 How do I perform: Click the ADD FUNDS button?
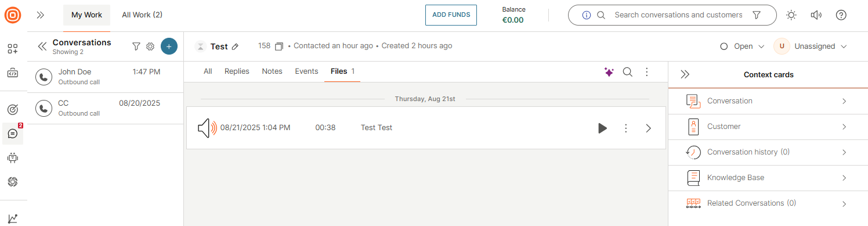451,15
